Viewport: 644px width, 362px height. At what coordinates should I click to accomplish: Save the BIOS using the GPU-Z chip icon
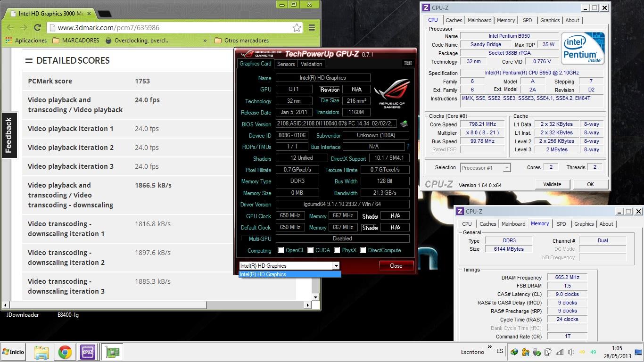click(x=404, y=124)
